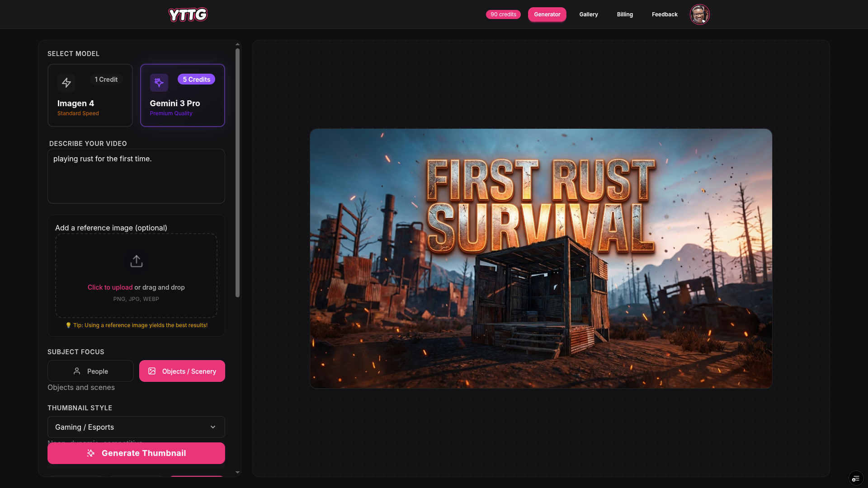Click the 'Click to upload' link
This screenshot has width=868, height=488.
pyautogui.click(x=110, y=287)
